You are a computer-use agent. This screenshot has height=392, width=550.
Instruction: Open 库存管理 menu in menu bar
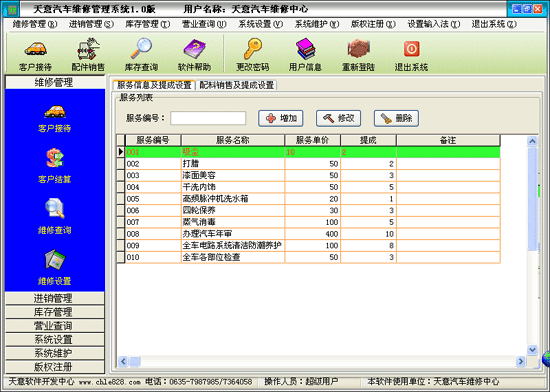(x=148, y=24)
